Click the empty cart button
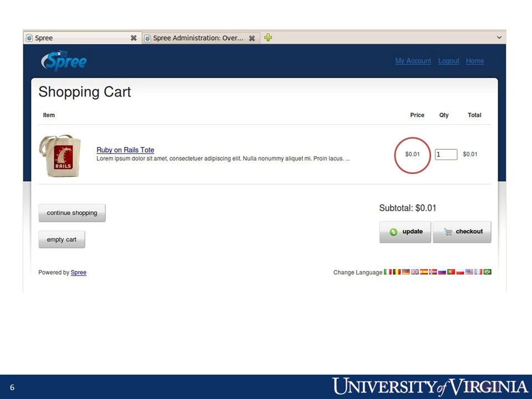This screenshot has width=532, height=399. point(62,239)
